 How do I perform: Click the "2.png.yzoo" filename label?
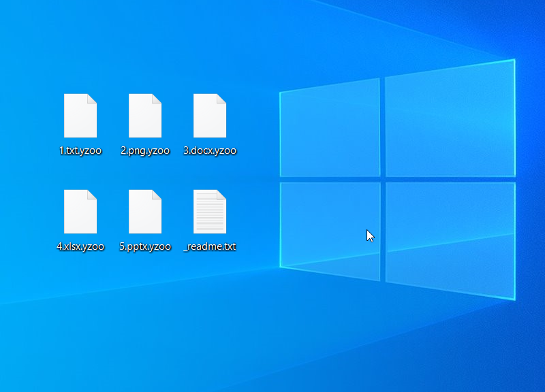[x=145, y=151]
